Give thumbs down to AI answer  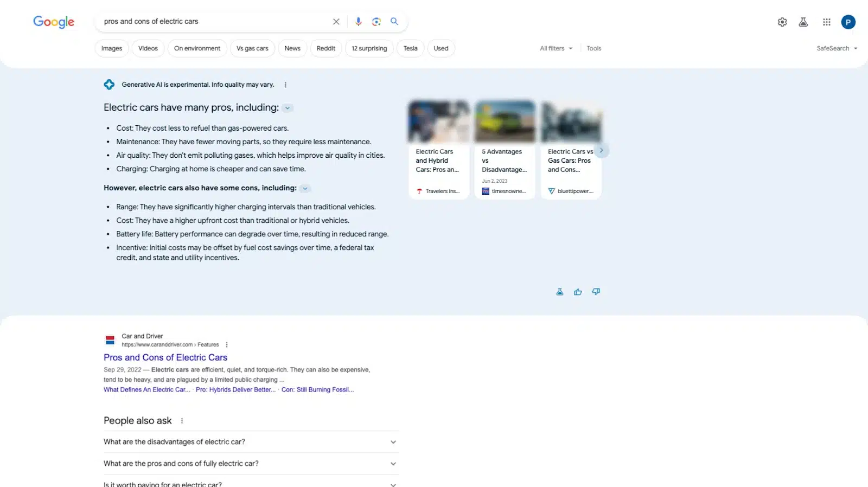coord(596,292)
